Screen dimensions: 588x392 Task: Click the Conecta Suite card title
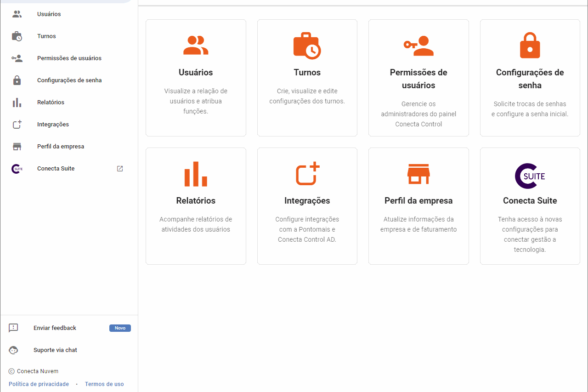click(530, 201)
